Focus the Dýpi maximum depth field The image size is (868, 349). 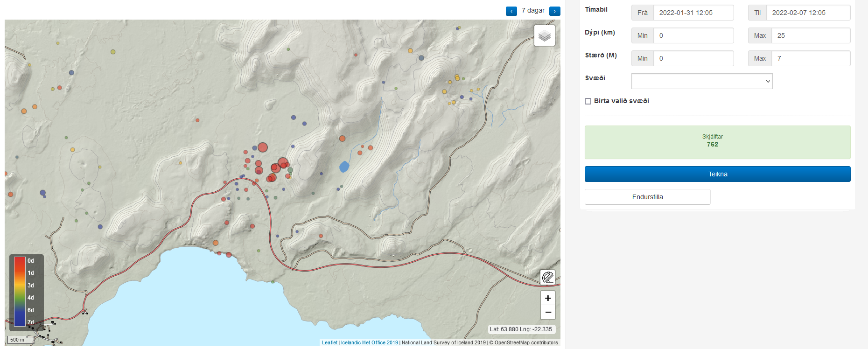coord(810,35)
